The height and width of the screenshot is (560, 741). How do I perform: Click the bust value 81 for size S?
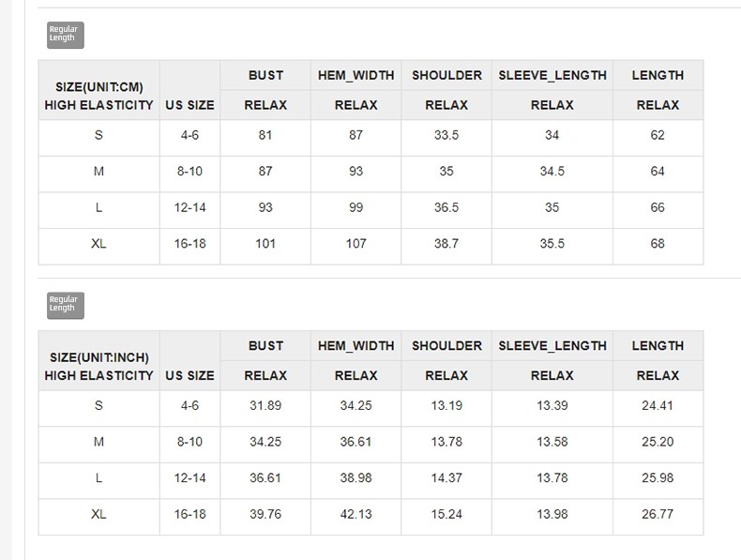click(265, 135)
